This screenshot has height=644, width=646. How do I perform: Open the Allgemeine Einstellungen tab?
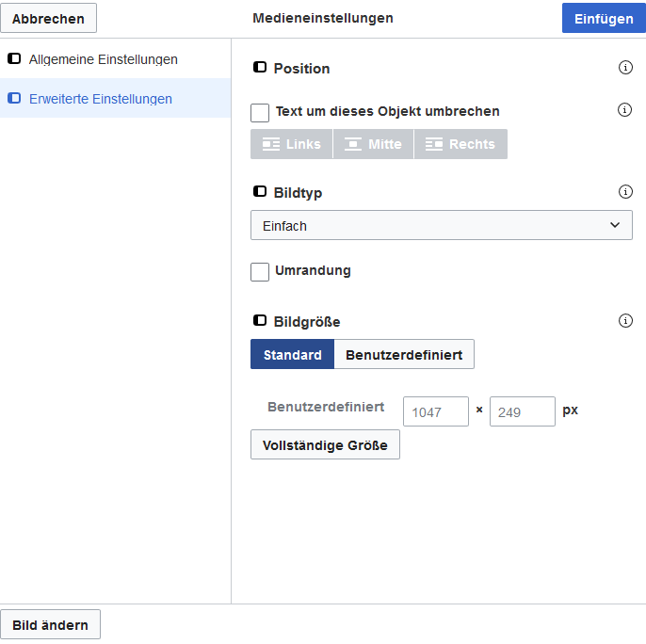click(103, 59)
